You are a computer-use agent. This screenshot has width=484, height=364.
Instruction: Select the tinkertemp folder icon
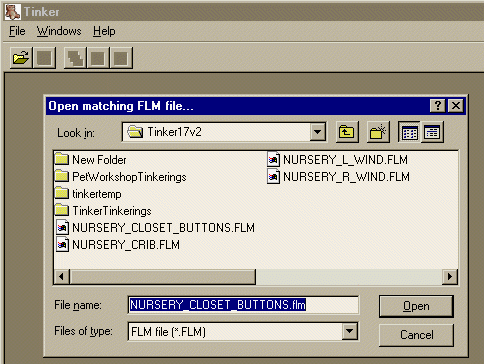[x=62, y=193]
